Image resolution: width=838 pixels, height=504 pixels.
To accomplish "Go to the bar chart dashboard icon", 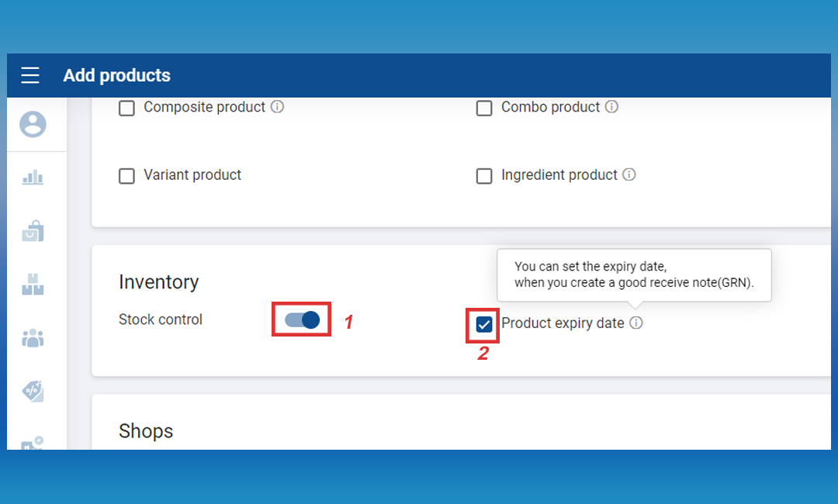I will click(33, 178).
